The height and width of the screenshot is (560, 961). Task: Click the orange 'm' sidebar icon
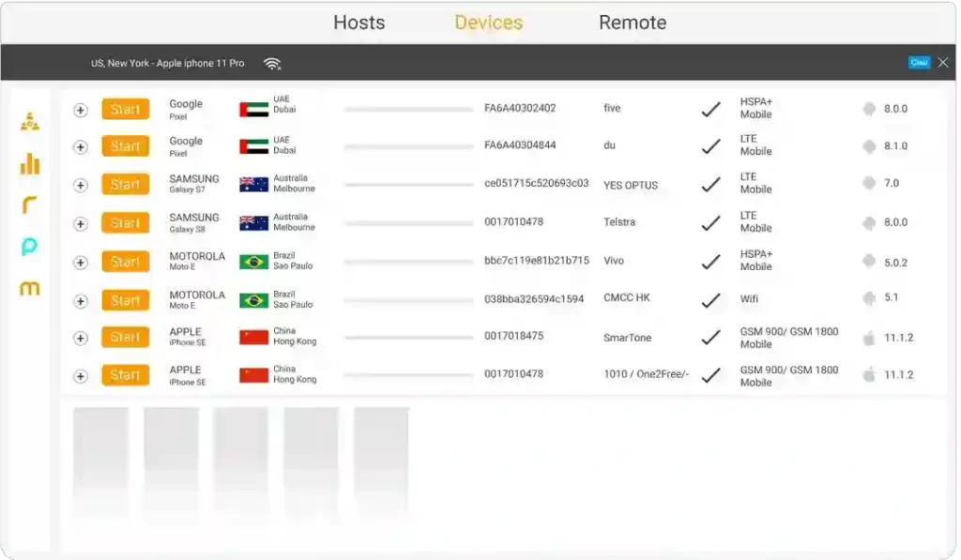tap(29, 288)
